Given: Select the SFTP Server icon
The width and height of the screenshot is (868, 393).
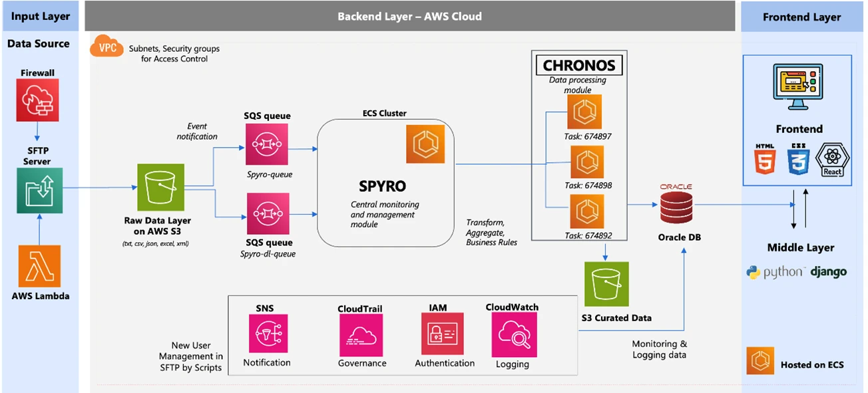Looking at the screenshot, I should click(39, 191).
